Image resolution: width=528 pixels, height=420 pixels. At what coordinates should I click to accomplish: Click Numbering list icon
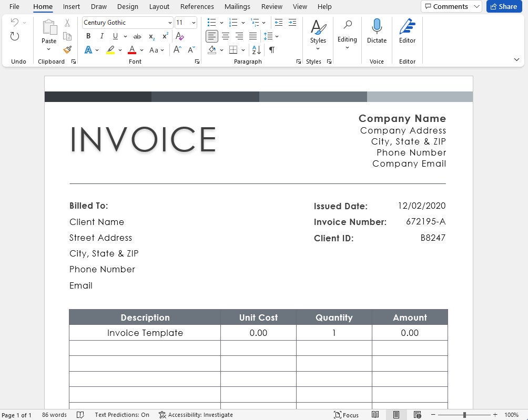pos(233,23)
